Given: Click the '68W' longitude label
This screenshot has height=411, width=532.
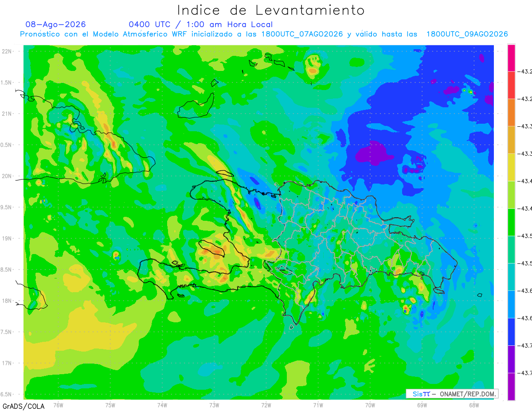Looking at the screenshot, I should 474,405.
